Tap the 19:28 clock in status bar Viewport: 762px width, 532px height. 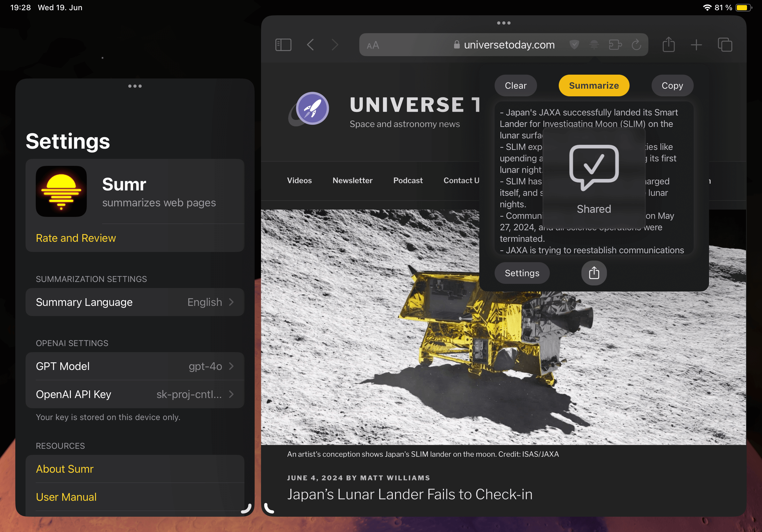[20, 8]
